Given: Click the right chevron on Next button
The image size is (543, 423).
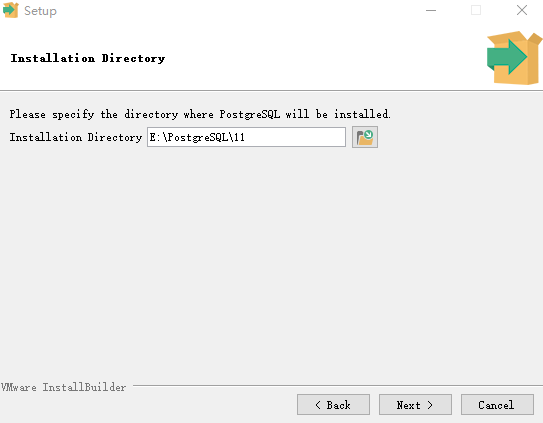Looking at the screenshot, I should pos(430,405).
